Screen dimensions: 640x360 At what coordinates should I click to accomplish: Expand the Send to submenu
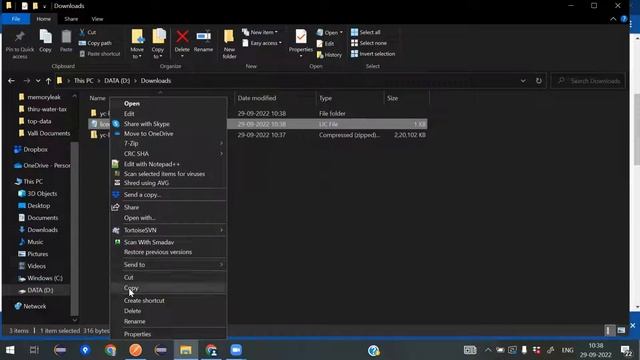(168, 265)
